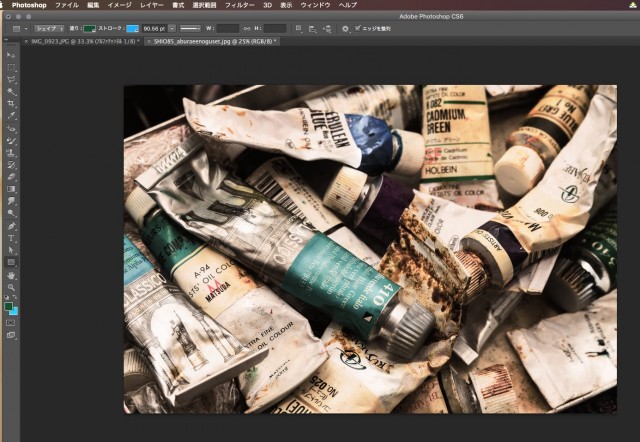Select the Rectangular Marquee tool
Image resolution: width=640 pixels, height=442 pixels.
point(11,67)
